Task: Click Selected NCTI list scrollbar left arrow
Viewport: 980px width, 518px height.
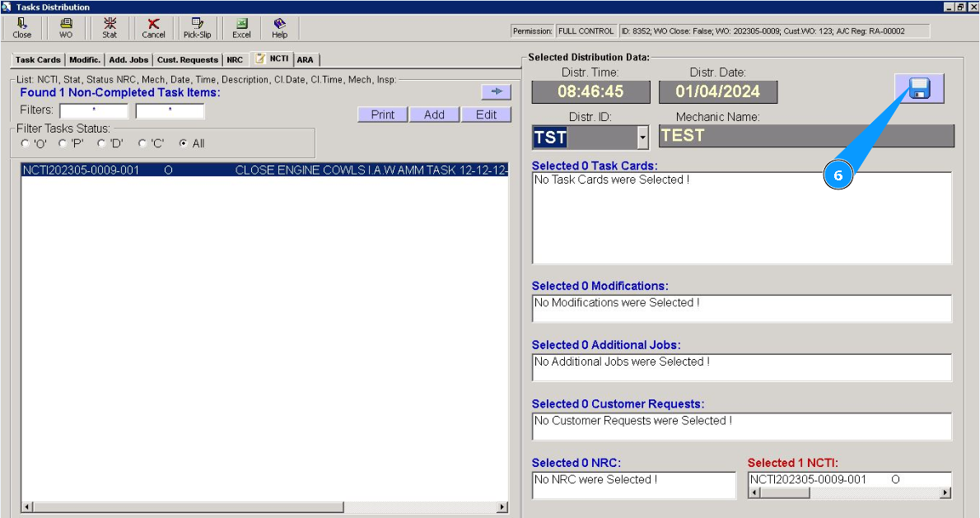Action: click(x=754, y=492)
